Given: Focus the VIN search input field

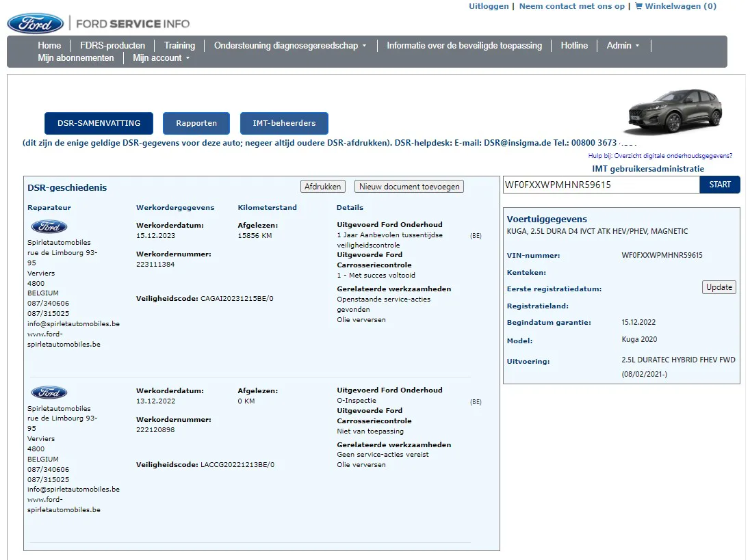Looking at the screenshot, I should (x=602, y=185).
